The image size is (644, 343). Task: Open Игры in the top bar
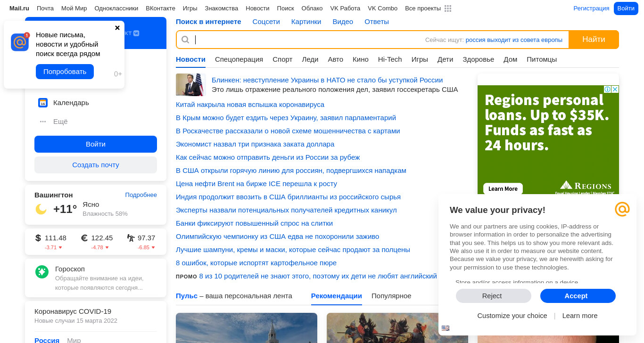(x=190, y=8)
